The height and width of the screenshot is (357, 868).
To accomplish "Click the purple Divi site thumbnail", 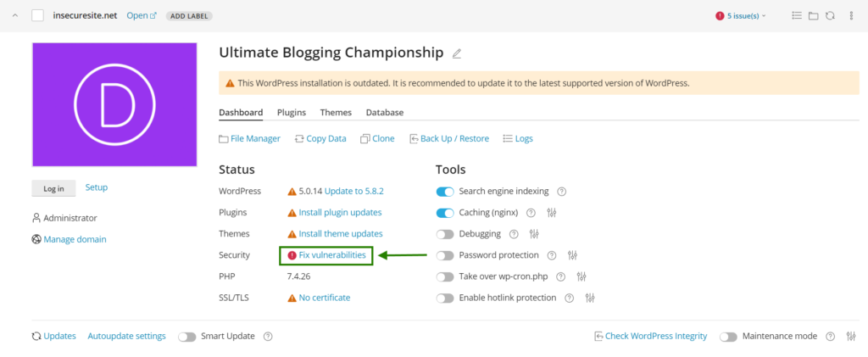I will click(x=114, y=104).
